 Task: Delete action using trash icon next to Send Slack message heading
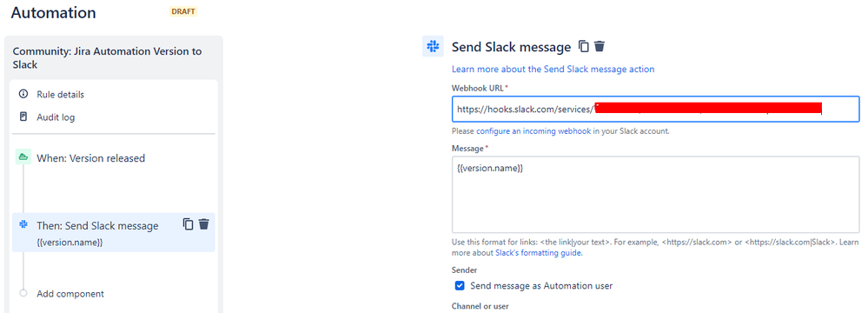[600, 47]
